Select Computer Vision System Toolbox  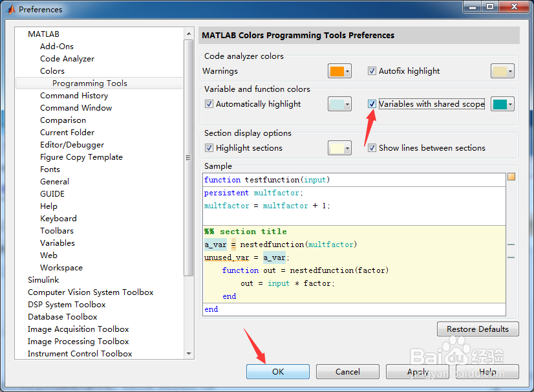pos(91,292)
